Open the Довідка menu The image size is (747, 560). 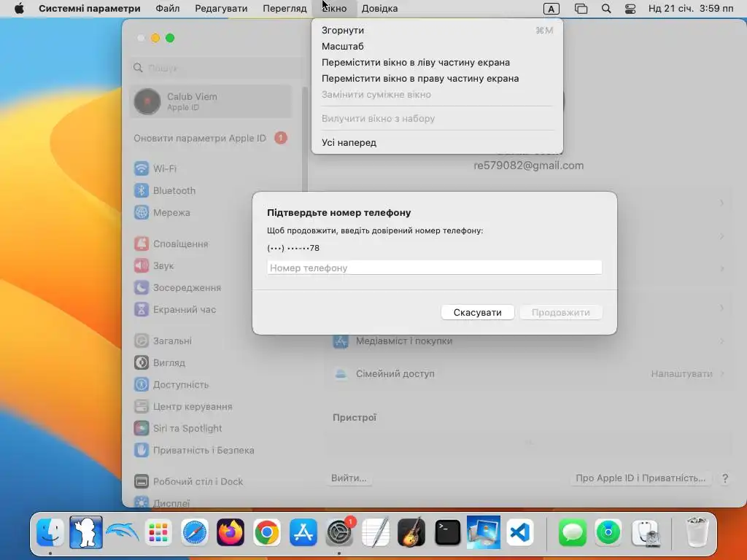pos(379,9)
